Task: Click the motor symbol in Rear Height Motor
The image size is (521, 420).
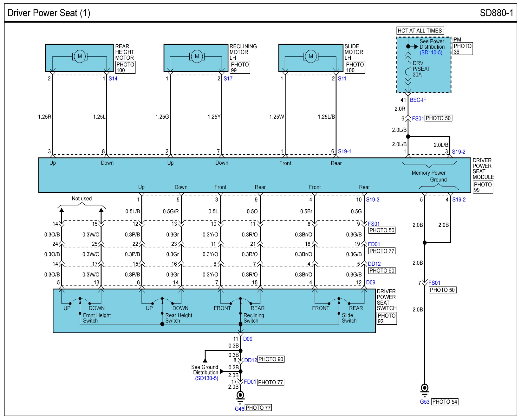Action: 80,57
